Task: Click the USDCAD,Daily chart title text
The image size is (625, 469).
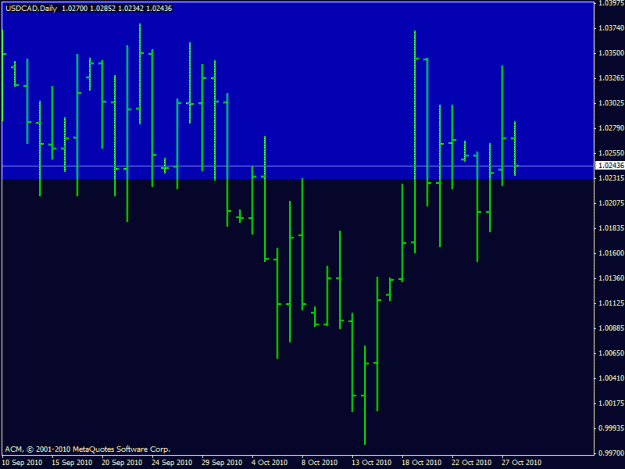Action: point(31,8)
